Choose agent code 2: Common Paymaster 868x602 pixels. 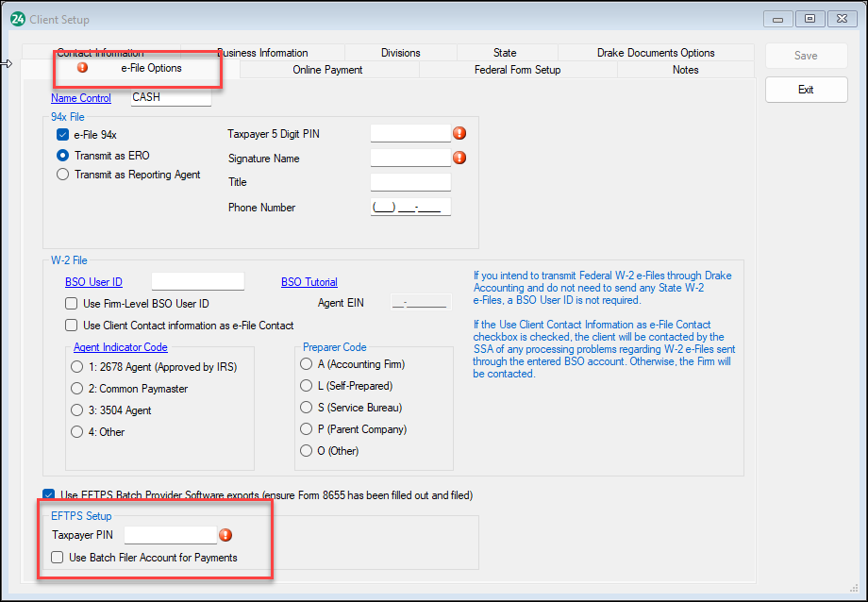(x=76, y=390)
